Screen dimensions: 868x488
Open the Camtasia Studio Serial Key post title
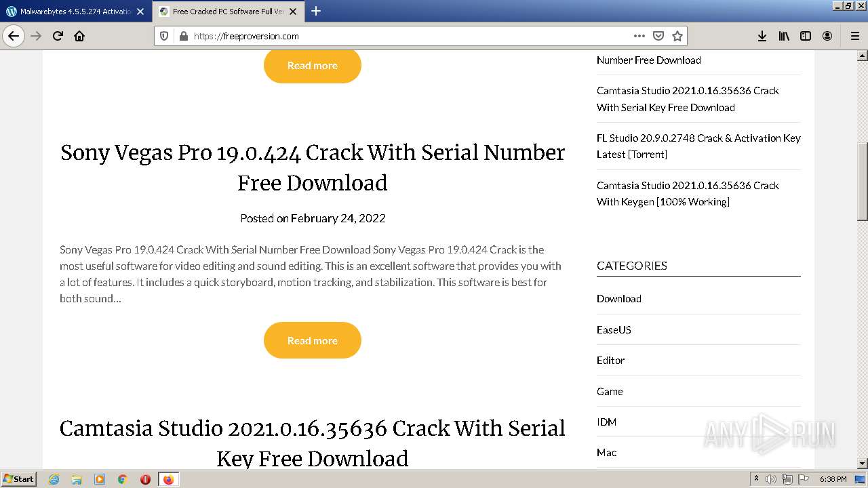point(313,443)
